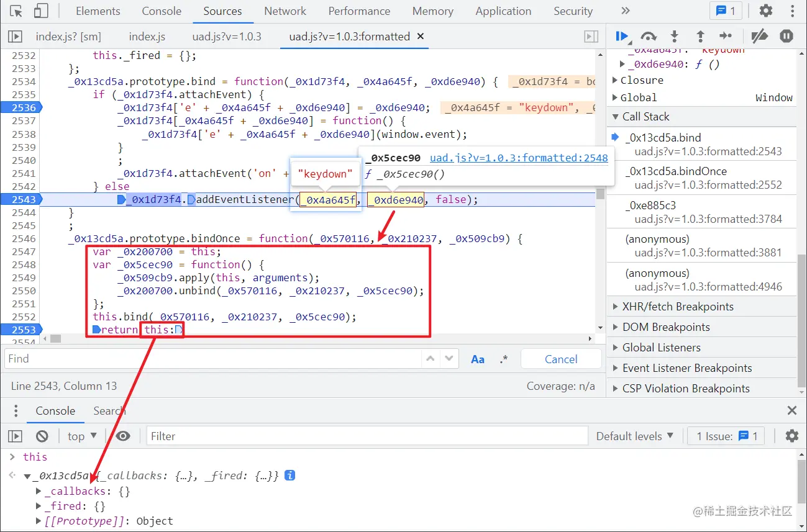Go to previous find match arrow

tap(430, 359)
